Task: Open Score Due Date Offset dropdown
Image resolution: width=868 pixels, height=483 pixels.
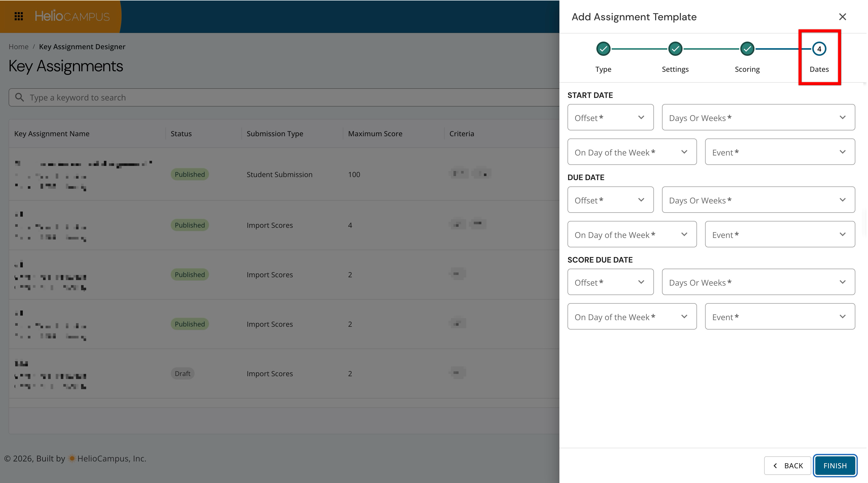Action: tap(610, 282)
